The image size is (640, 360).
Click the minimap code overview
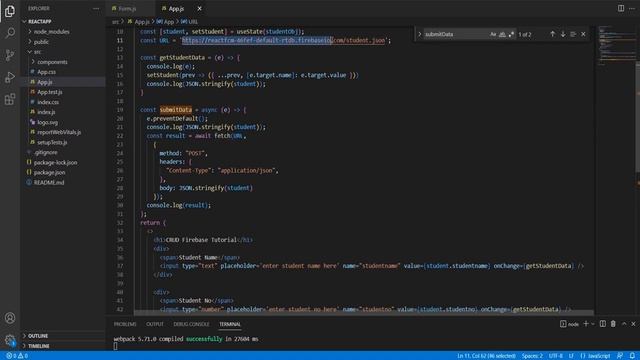tap(616, 45)
